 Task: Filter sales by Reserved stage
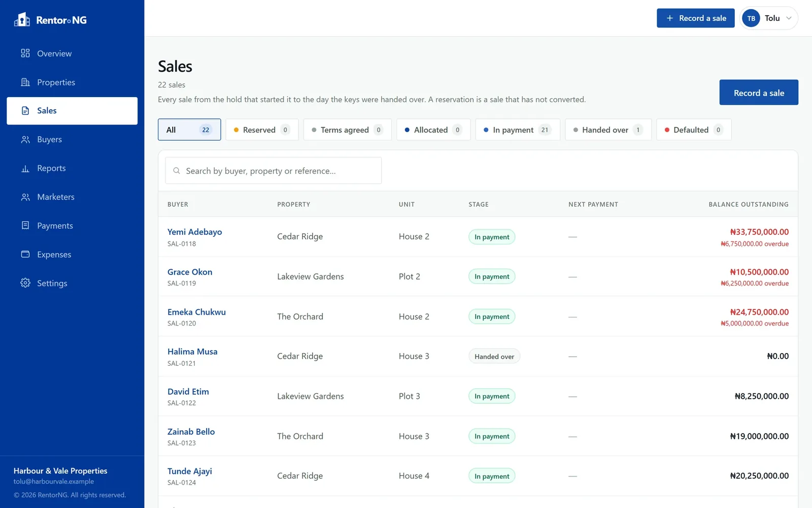[x=262, y=130]
